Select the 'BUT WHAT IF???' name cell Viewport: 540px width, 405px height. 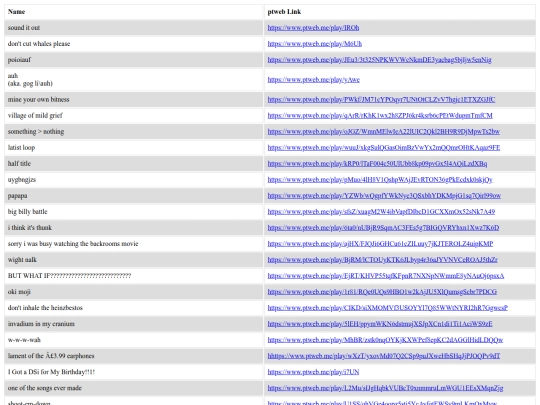tap(134, 276)
